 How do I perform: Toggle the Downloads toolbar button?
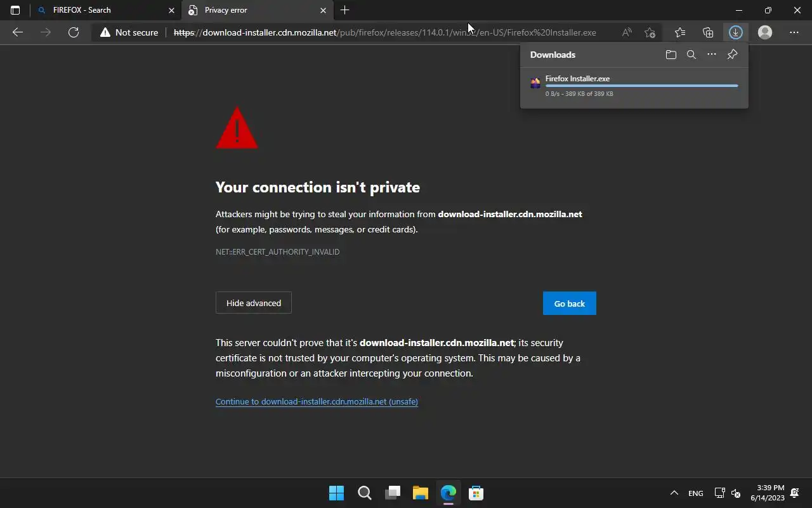pyautogui.click(x=735, y=32)
